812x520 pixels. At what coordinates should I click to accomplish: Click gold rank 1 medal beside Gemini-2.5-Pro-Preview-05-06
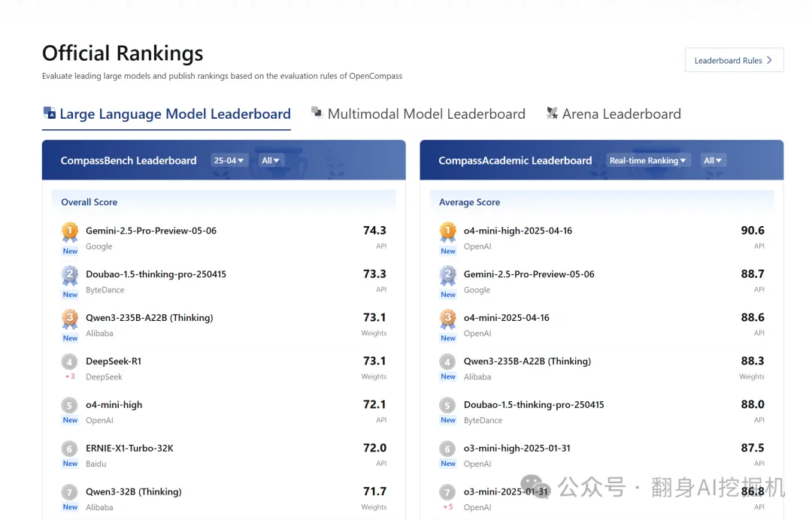[x=70, y=231]
